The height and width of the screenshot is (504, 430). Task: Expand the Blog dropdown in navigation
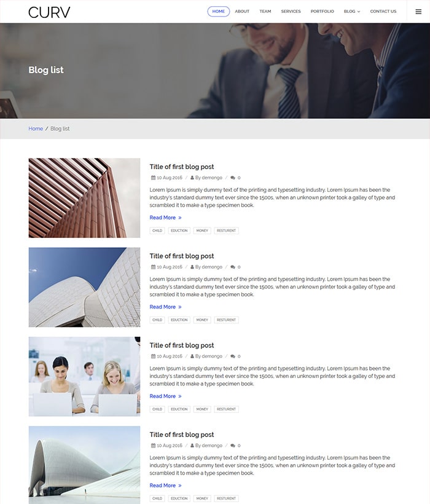[351, 11]
